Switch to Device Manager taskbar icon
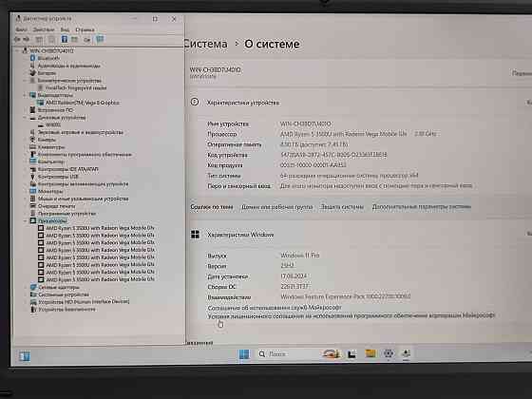The image size is (532, 399). pyautogui.click(x=406, y=353)
